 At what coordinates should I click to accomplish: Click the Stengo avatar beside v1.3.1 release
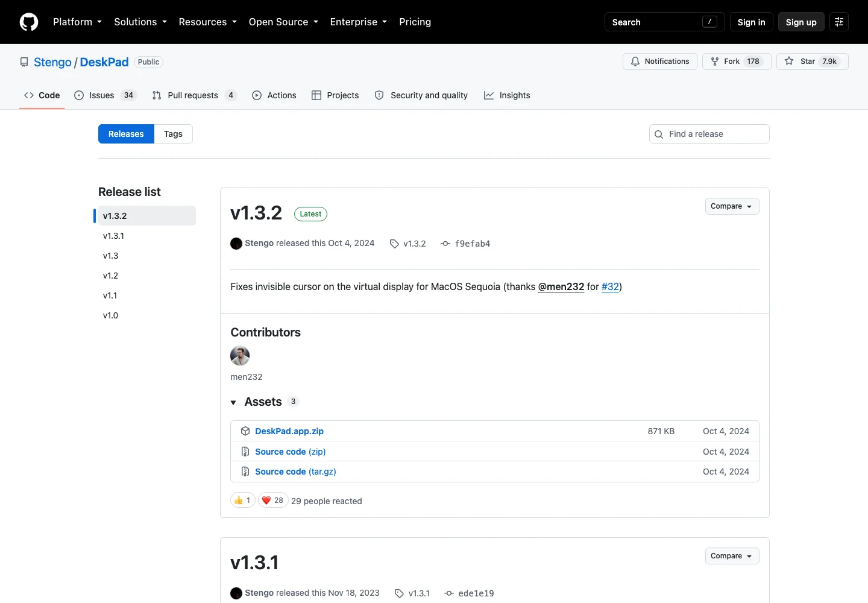tap(236, 593)
